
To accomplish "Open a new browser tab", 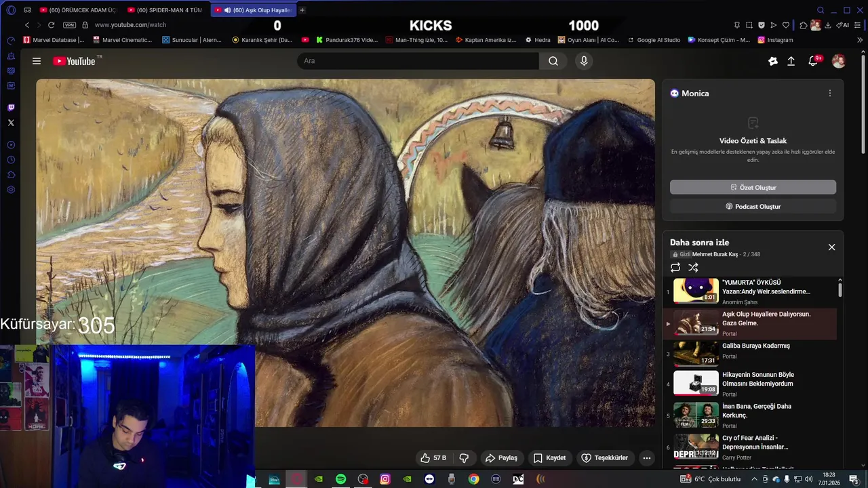I will pyautogui.click(x=302, y=10).
